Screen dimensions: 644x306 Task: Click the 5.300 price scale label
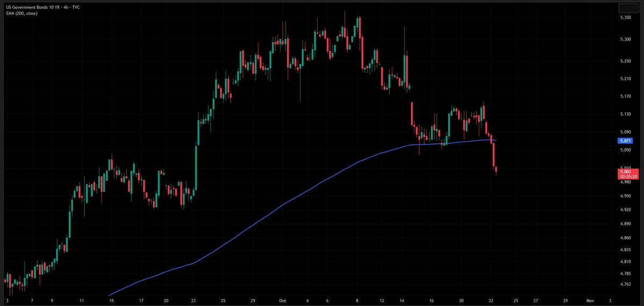[625, 40]
